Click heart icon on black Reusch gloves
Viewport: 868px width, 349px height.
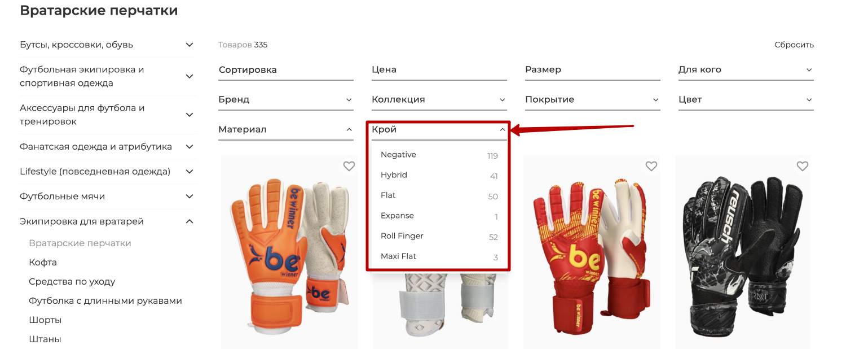[x=803, y=166]
